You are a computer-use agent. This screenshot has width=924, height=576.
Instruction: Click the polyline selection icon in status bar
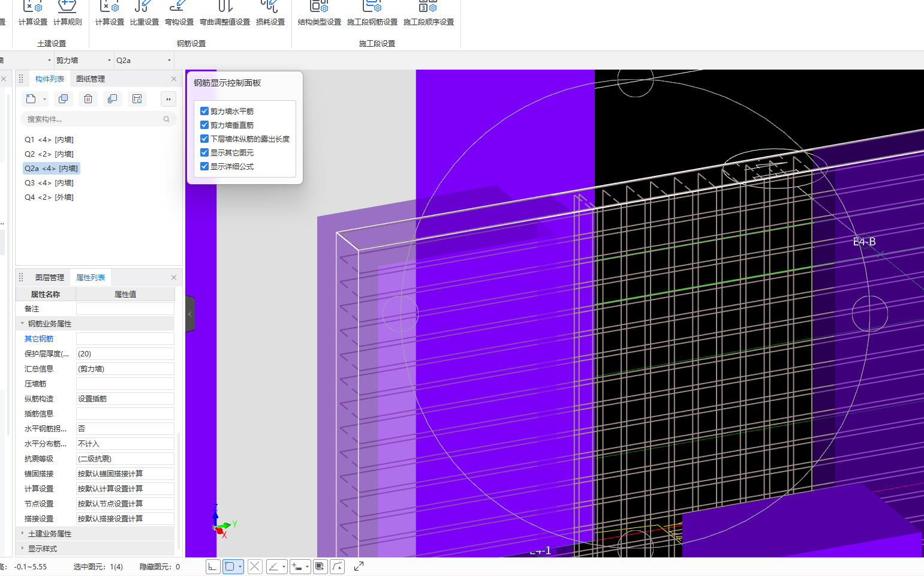(x=338, y=566)
